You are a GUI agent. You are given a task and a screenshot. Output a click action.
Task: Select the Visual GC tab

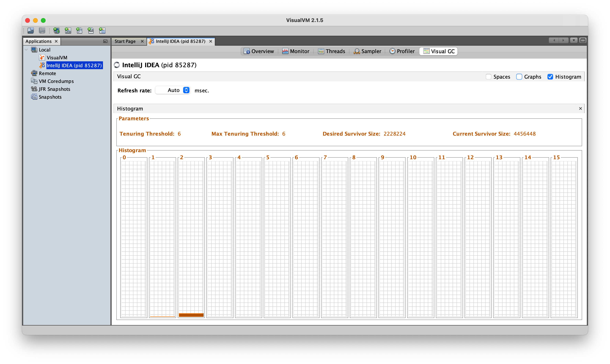pyautogui.click(x=439, y=51)
